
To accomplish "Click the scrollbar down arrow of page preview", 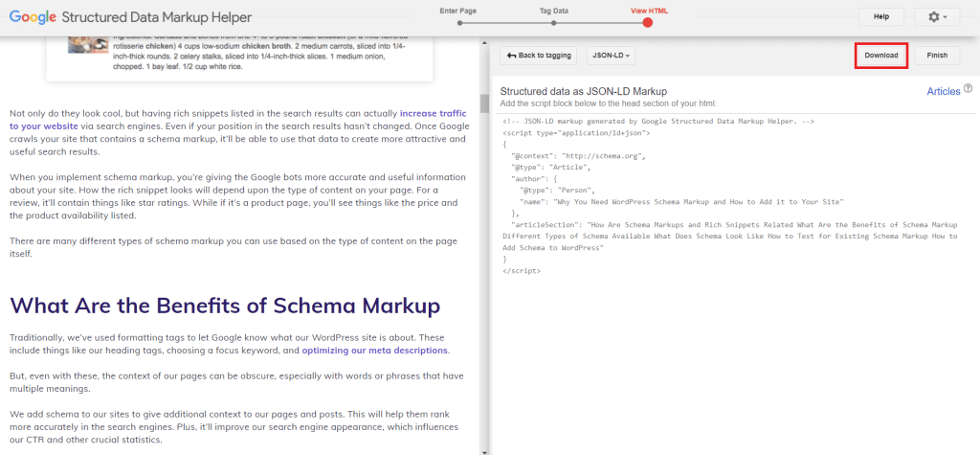I will (x=484, y=450).
